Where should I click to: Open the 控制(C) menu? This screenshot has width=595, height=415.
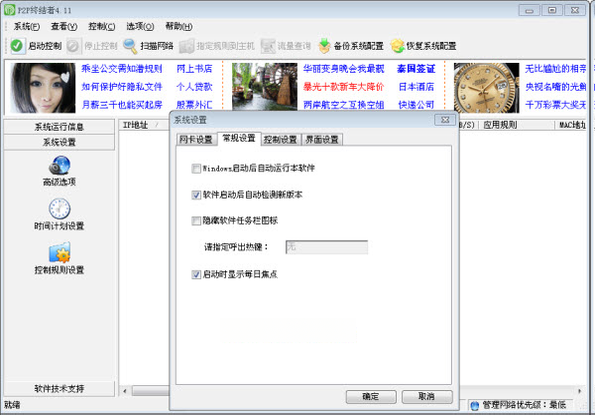(x=102, y=27)
